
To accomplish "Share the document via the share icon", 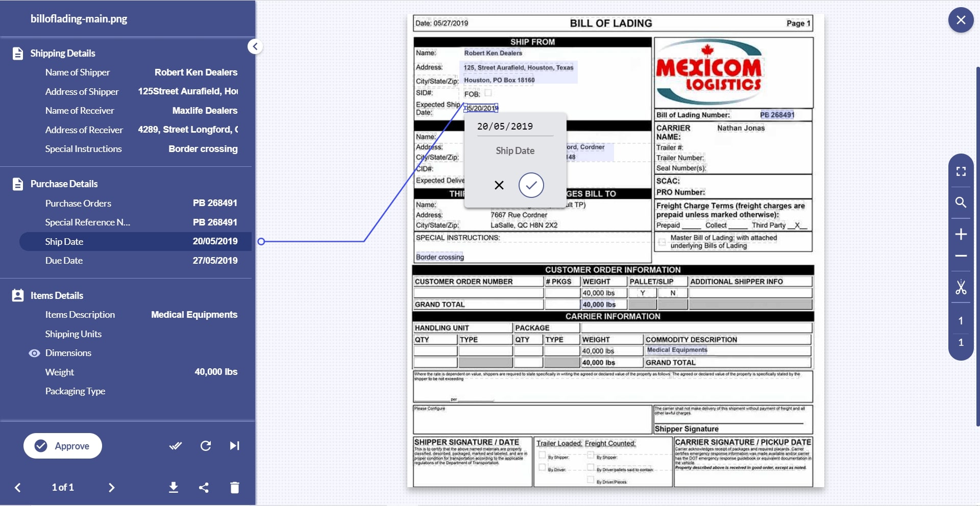I will click(204, 488).
